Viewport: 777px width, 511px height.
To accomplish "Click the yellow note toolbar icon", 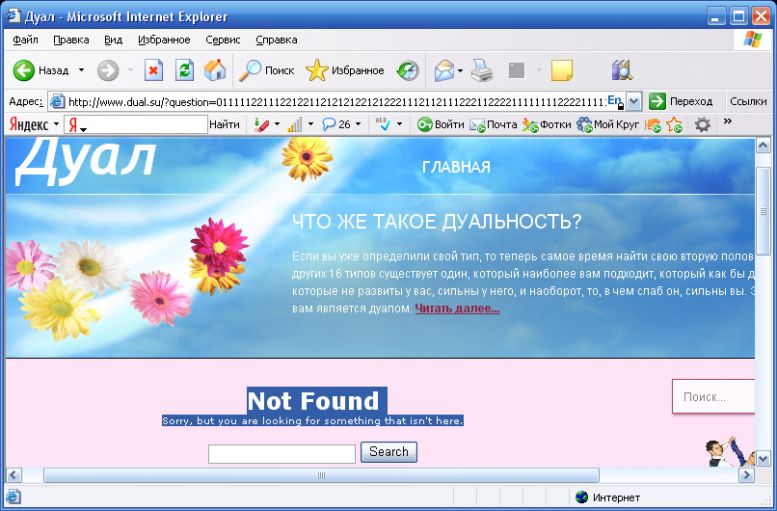I will click(x=561, y=70).
